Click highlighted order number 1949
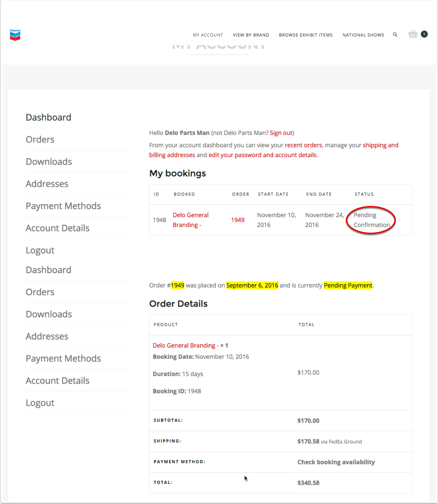This screenshot has width=438, height=504. (177, 286)
